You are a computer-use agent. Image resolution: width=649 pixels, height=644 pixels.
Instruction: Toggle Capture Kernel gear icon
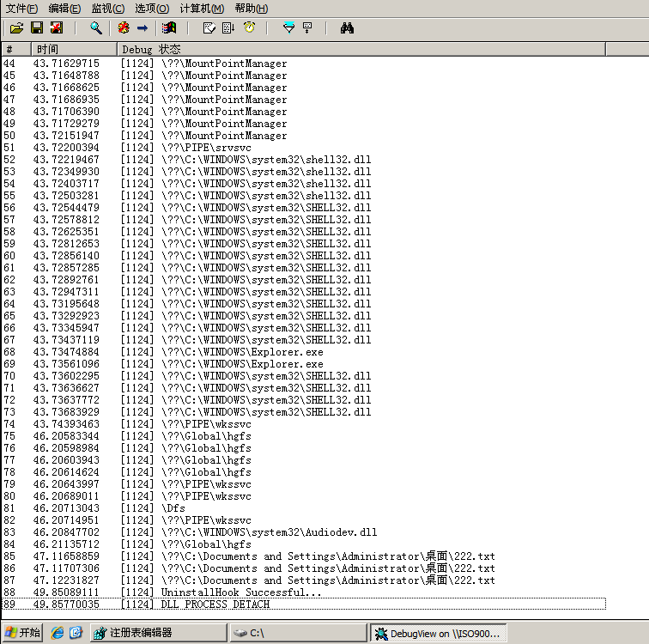pos(124,28)
